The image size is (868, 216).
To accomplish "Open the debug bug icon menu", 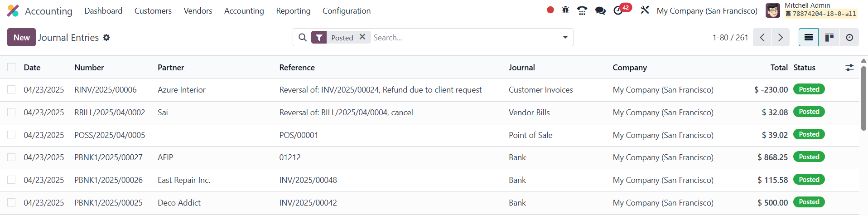I will click(x=565, y=10).
